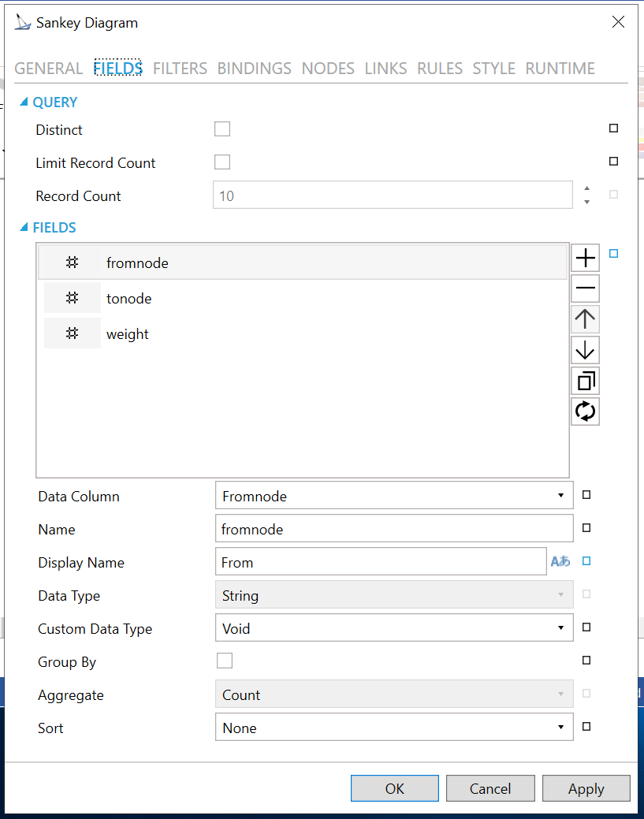Toggle the Limit Record Count checkbox
This screenshot has height=819, width=644.
coord(222,162)
